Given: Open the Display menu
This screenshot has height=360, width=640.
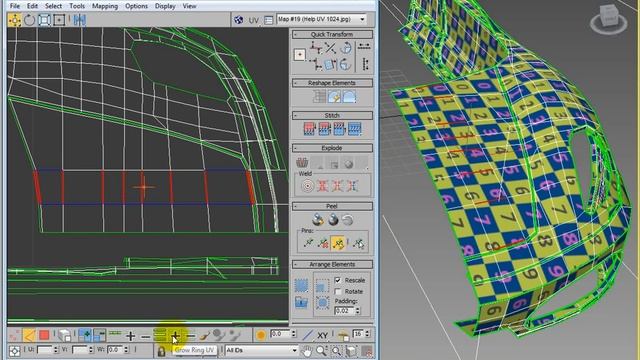Looking at the screenshot, I should click(165, 6).
